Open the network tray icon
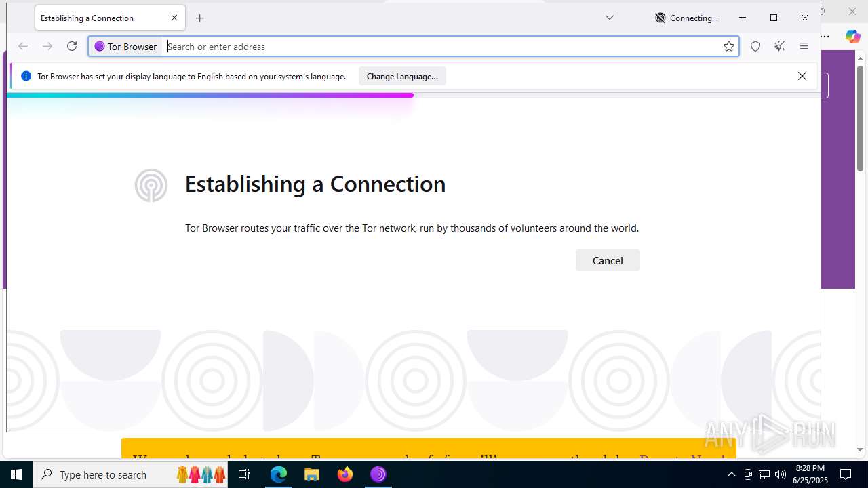The image size is (868, 488). (x=764, y=474)
